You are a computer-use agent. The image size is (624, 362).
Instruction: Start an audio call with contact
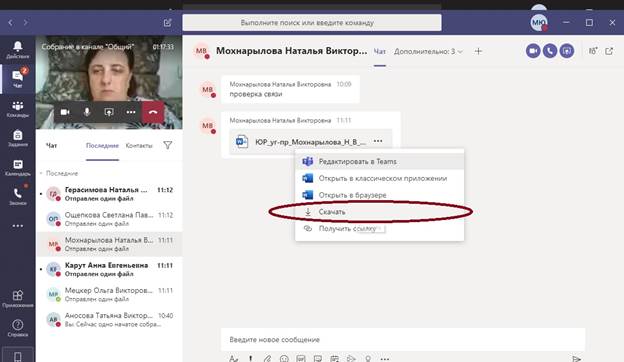tap(550, 51)
